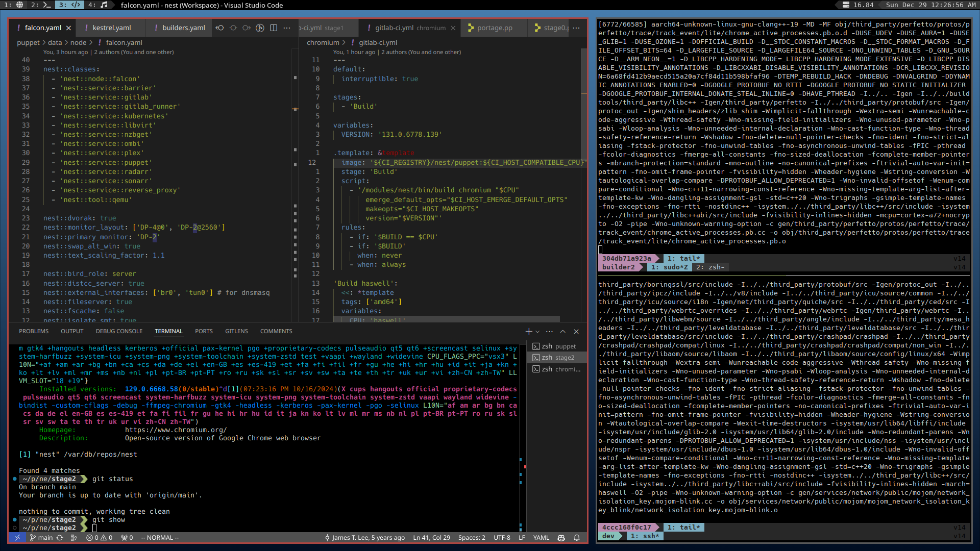The height and width of the screenshot is (551, 980).
Task: Change file encoding 'UTF-8' in status bar
Action: pyautogui.click(x=502, y=538)
